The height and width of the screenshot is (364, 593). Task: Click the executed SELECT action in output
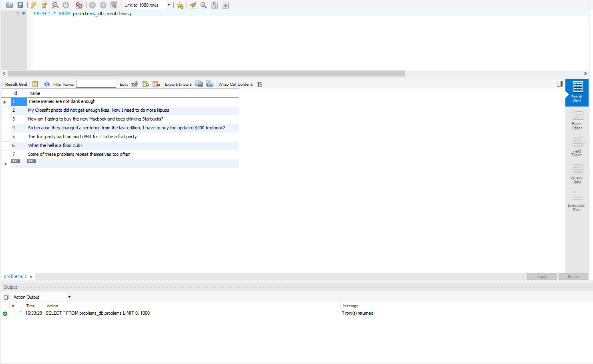pos(98,313)
